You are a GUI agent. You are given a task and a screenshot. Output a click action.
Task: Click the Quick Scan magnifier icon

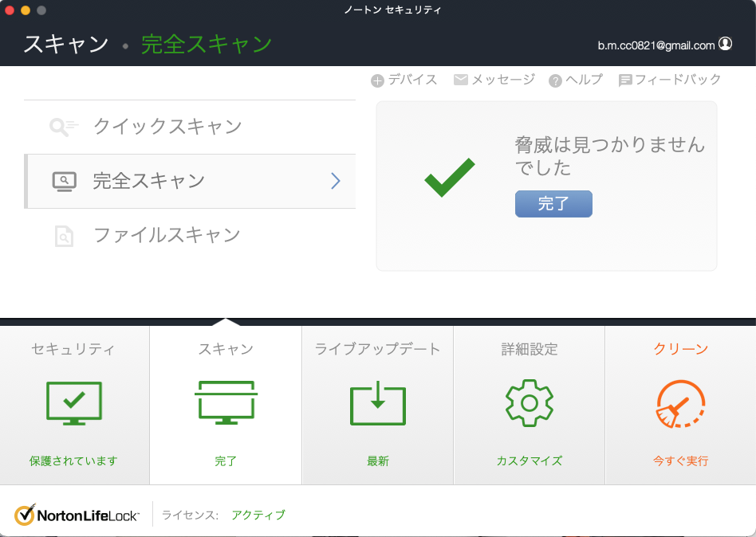63,127
